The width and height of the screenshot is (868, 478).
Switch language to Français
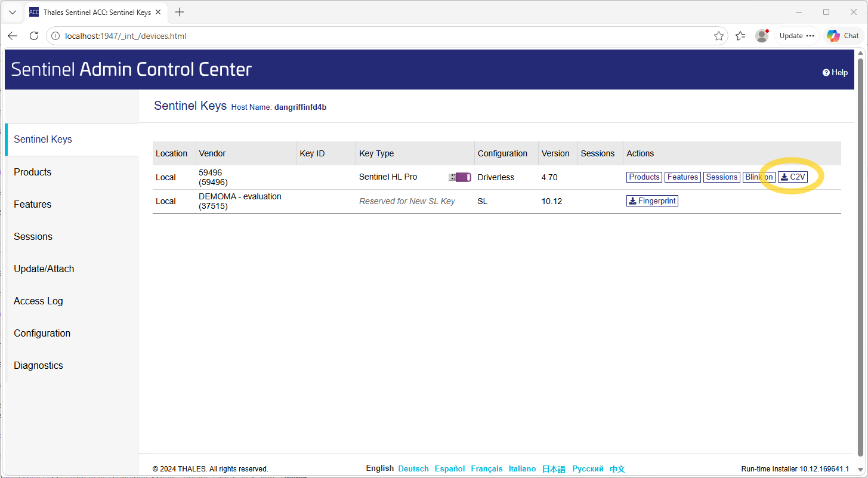[487, 469]
